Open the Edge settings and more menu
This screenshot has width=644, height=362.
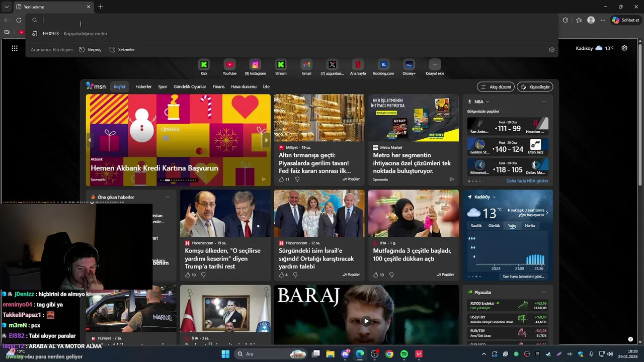603,20
